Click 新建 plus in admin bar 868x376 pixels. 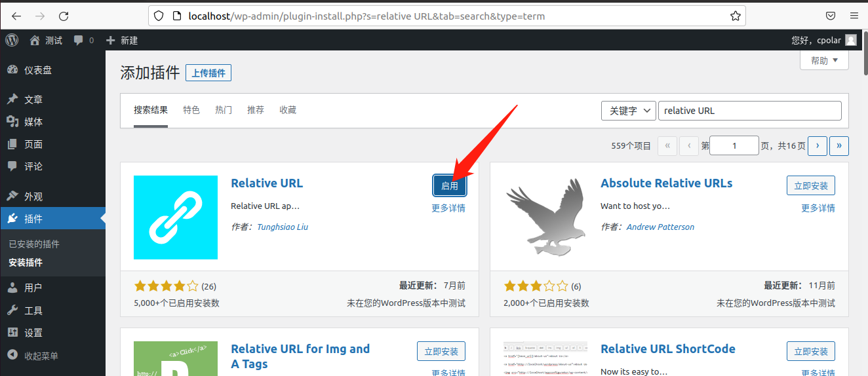tap(122, 40)
